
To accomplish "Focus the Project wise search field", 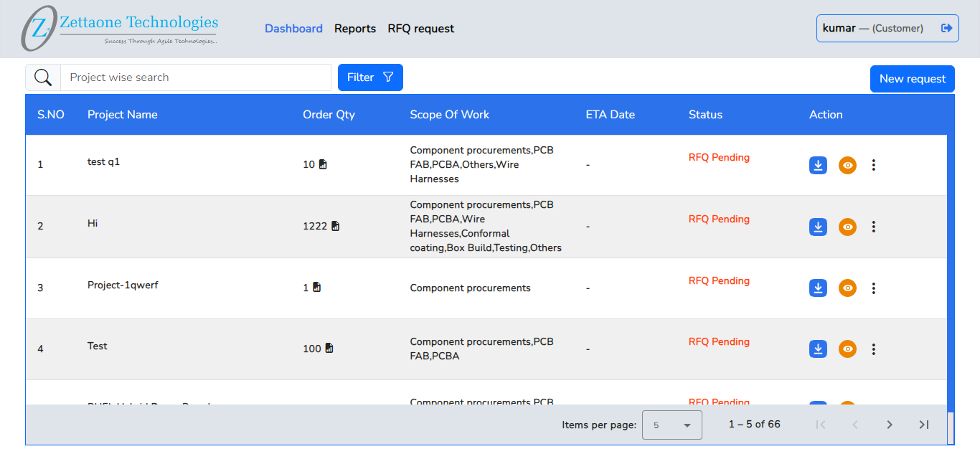I will [x=195, y=77].
